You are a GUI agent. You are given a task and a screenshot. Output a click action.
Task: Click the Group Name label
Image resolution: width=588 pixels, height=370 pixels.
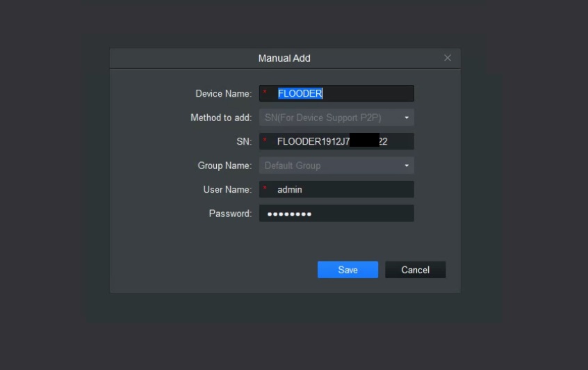224,166
